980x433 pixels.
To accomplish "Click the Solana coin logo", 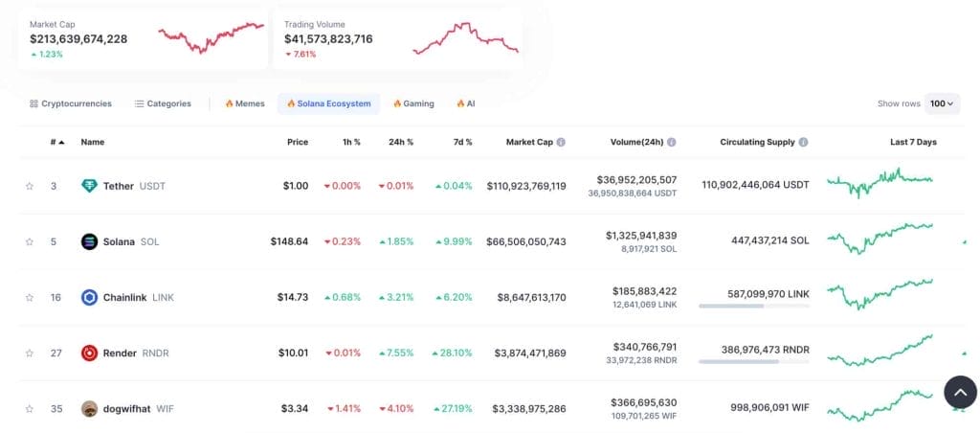I will point(89,241).
